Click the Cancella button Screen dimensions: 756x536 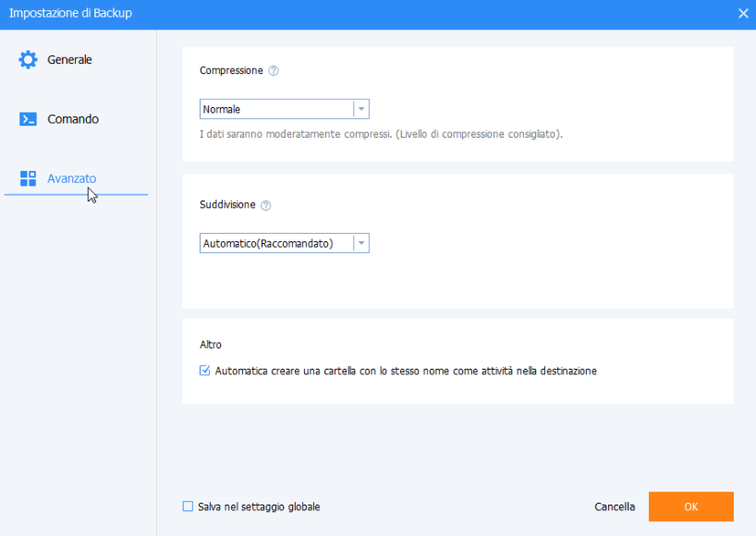[x=615, y=506]
